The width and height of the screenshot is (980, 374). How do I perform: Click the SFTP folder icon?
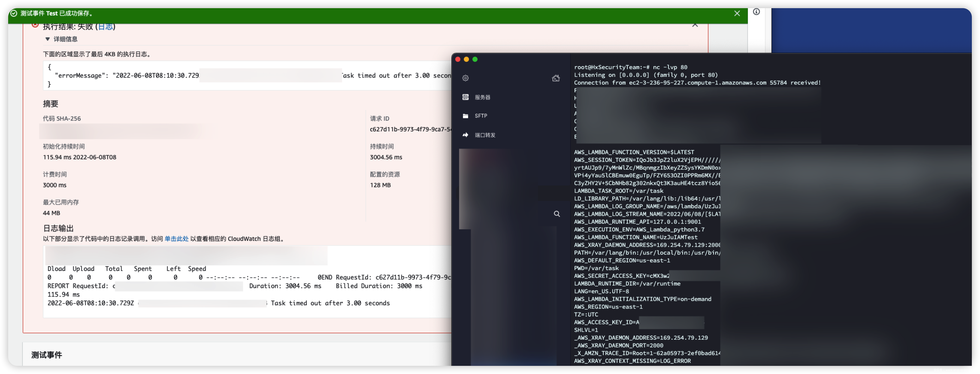click(465, 116)
